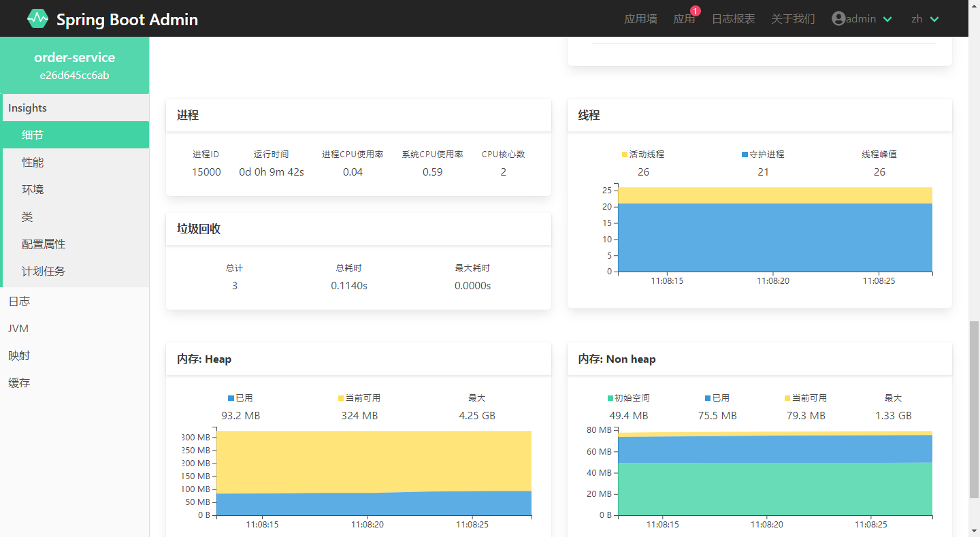Image resolution: width=980 pixels, height=537 pixels.
Task: Click the 线程峰值 label
Action: (879, 154)
